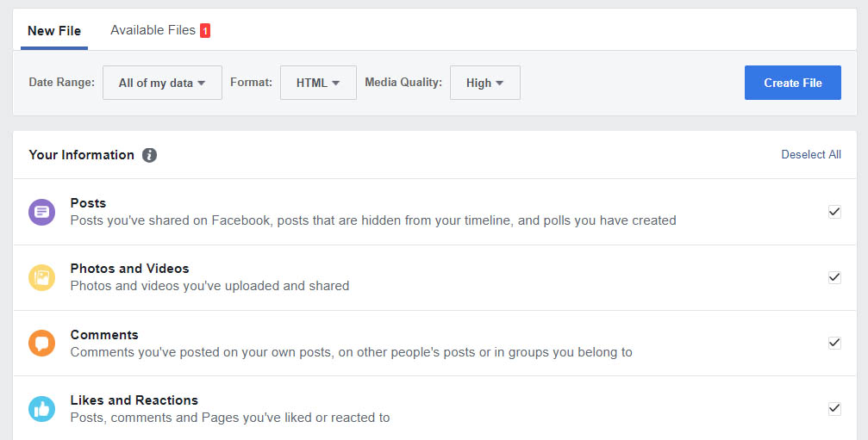Click the orange Comments speech bubble icon

pos(41,343)
